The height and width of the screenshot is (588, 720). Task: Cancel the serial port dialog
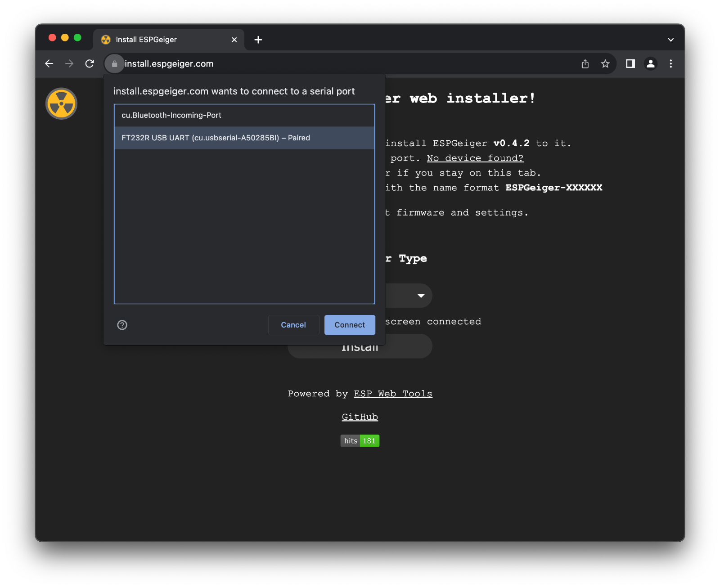click(x=293, y=325)
